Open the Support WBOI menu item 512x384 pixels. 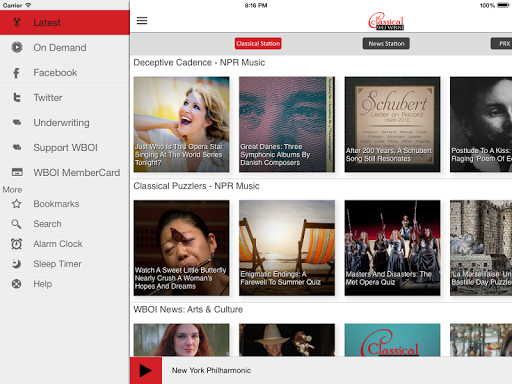[x=65, y=148]
